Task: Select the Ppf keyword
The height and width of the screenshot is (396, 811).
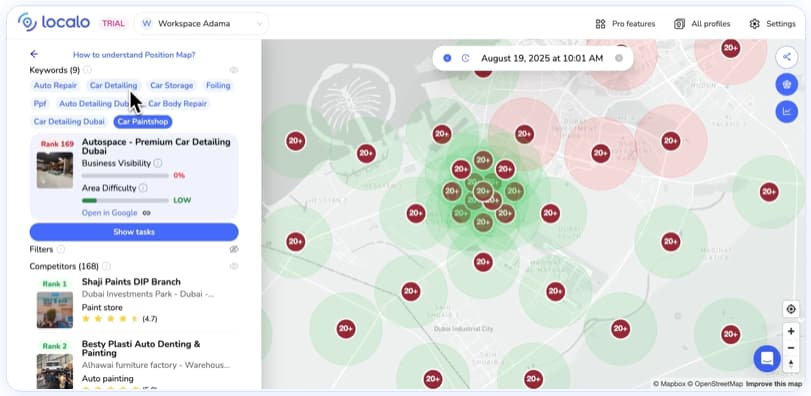Action: coord(40,103)
